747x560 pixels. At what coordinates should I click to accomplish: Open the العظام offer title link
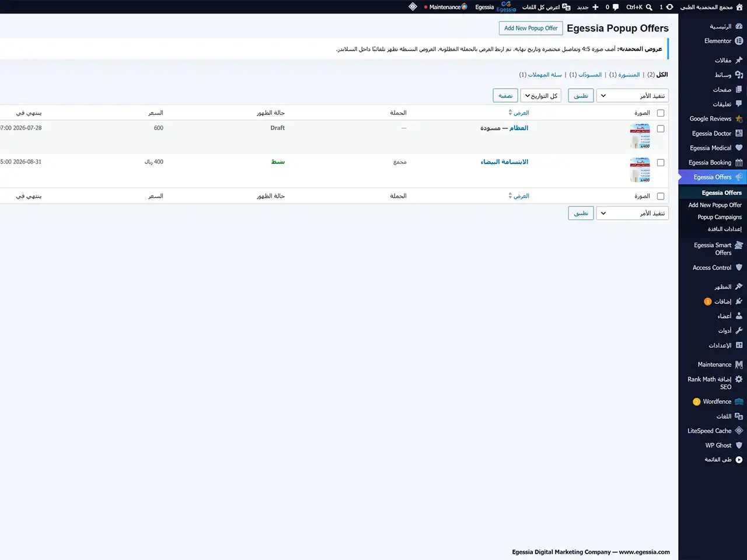click(x=519, y=128)
